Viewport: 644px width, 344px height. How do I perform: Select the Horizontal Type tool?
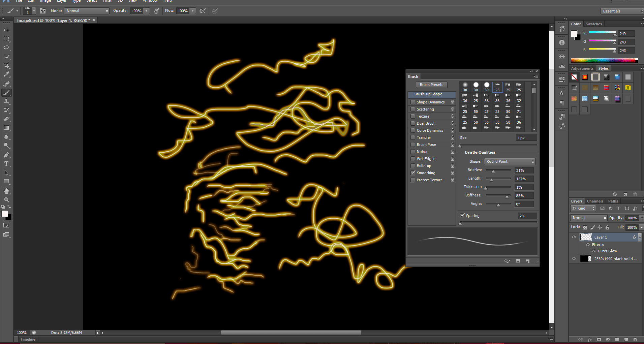coord(6,164)
